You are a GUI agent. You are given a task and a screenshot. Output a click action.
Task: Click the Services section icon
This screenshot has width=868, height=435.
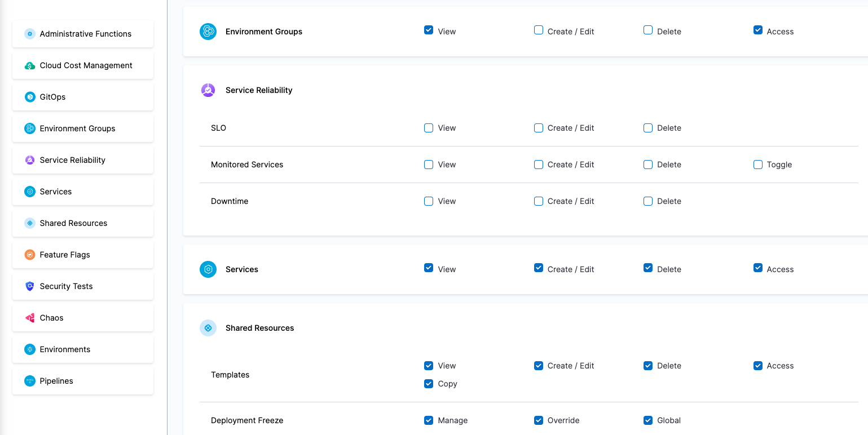[x=208, y=269]
